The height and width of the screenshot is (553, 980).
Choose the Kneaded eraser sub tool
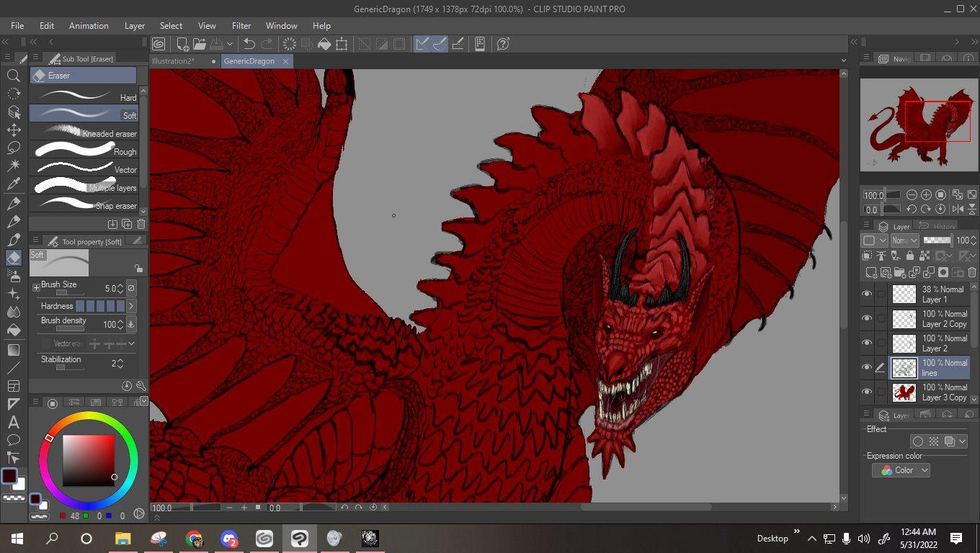coord(86,133)
